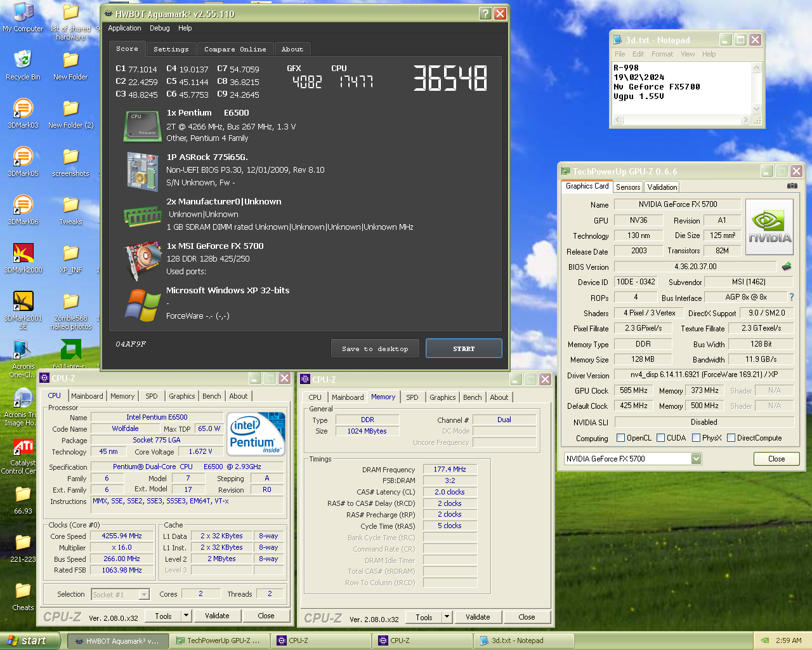Select the SPD tab in right CPU-Z window
Image resolution: width=812 pixels, height=650 pixels.
pyautogui.click(x=412, y=397)
